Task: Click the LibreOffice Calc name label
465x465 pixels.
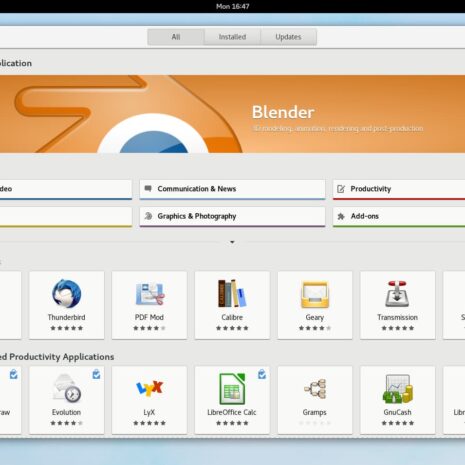Action: [232, 412]
